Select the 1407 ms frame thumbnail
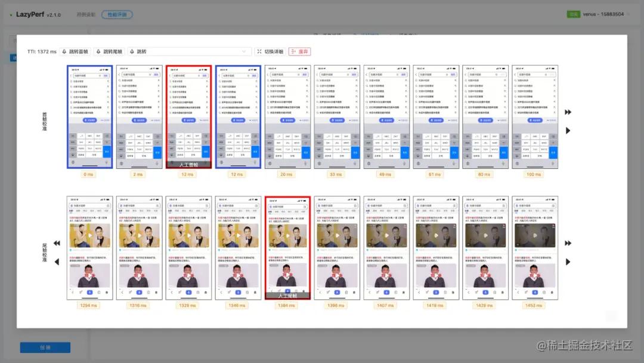 click(386, 248)
